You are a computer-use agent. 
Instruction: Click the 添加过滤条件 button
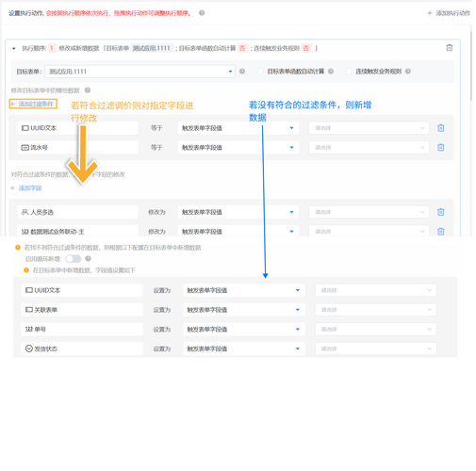tap(33, 104)
